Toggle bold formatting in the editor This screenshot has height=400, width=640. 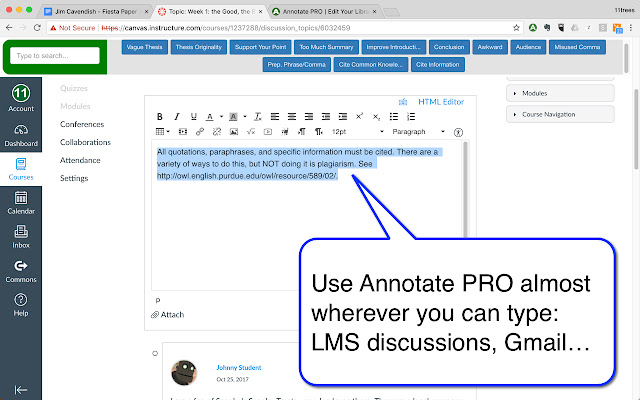pos(160,117)
